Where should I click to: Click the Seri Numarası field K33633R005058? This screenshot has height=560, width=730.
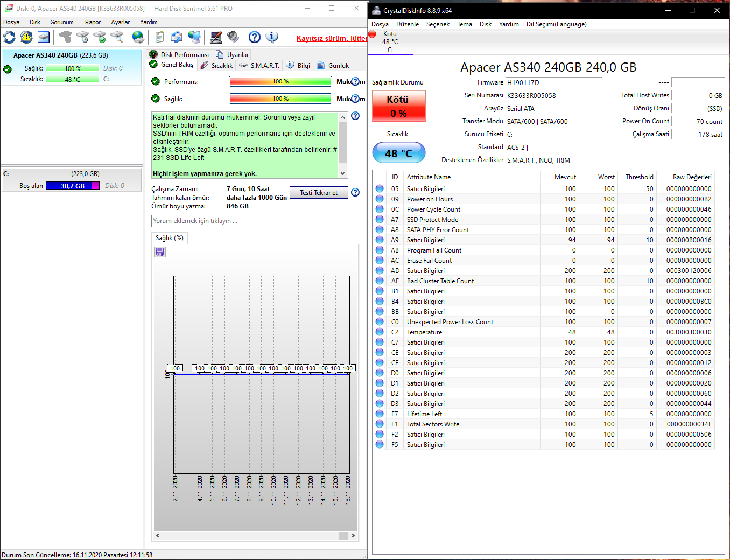tap(553, 96)
